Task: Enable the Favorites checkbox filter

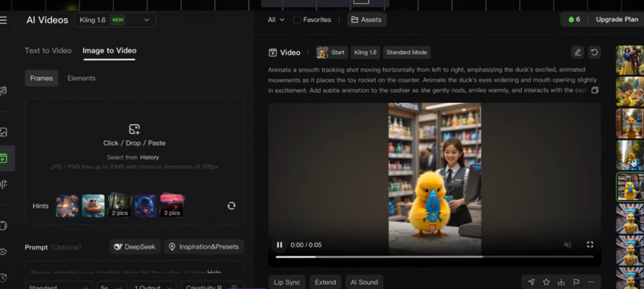Action: pos(297,20)
